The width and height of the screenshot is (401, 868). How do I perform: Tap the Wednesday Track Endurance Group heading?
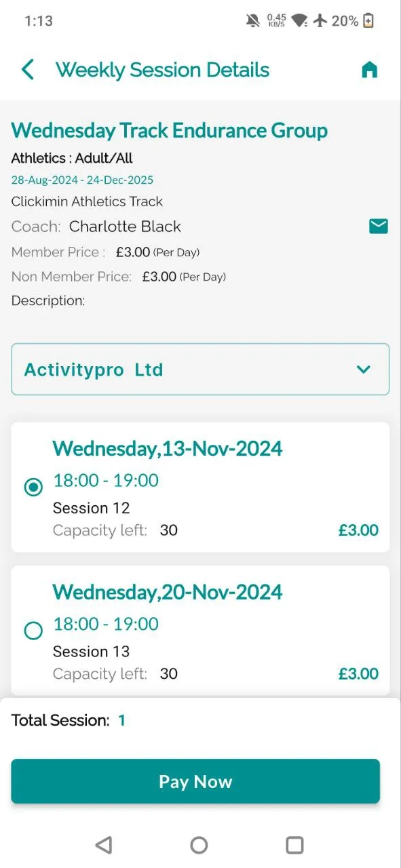coord(170,130)
